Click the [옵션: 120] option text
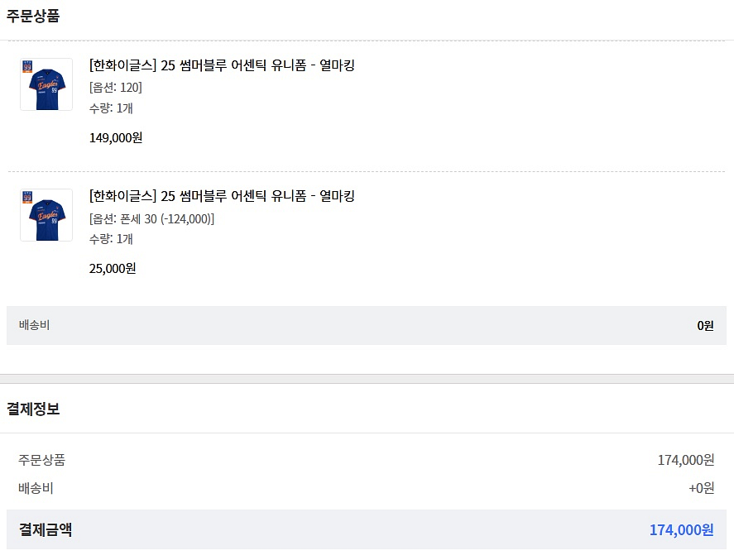Image resolution: width=734 pixels, height=560 pixels. click(116, 87)
